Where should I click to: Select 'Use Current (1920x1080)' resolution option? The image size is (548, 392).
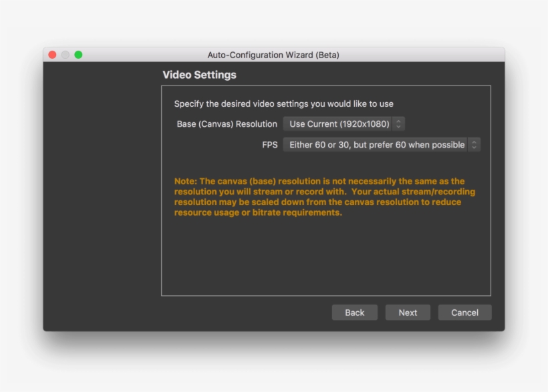coord(337,124)
